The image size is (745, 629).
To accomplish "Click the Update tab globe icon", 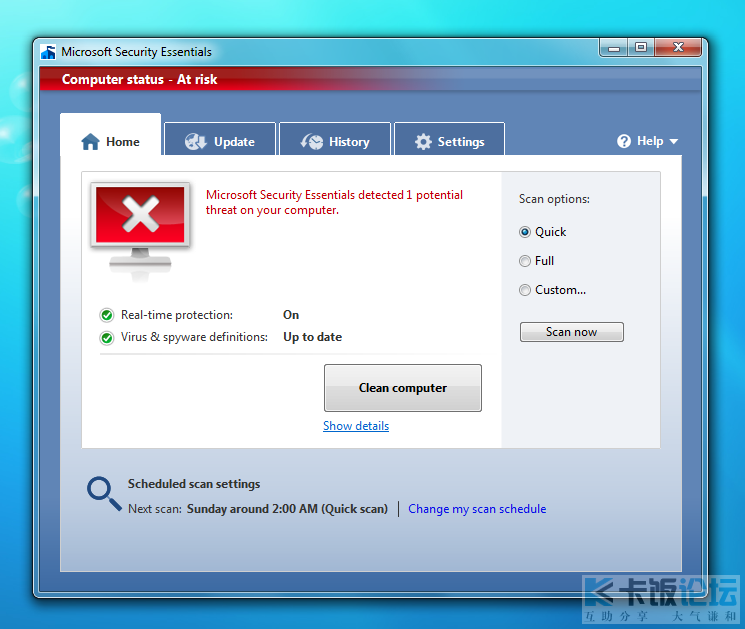I will click(195, 142).
